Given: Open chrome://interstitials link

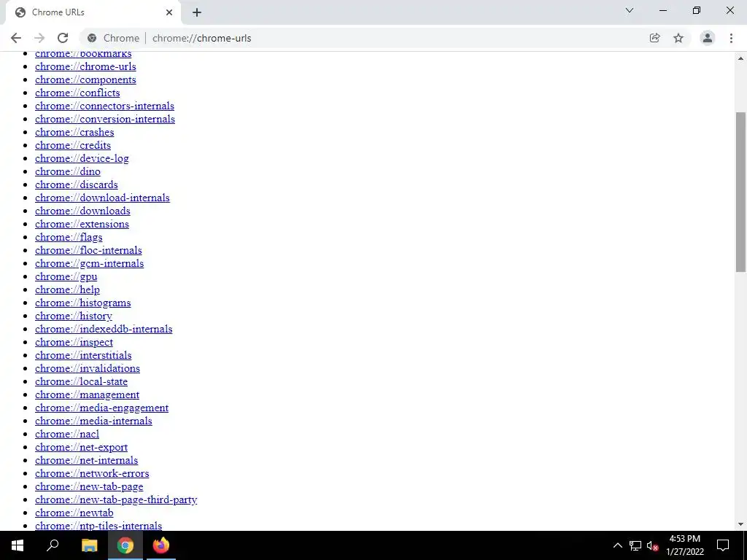Looking at the screenshot, I should 83,355.
